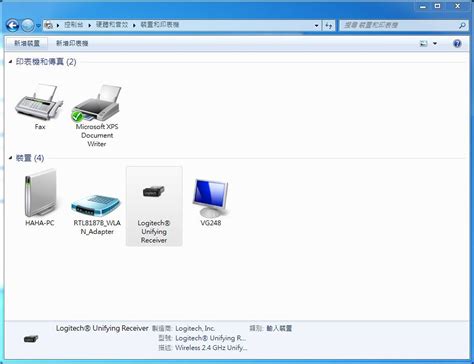Go back with the Back arrow
Viewport: 474px width, 364px height.
pos(13,25)
